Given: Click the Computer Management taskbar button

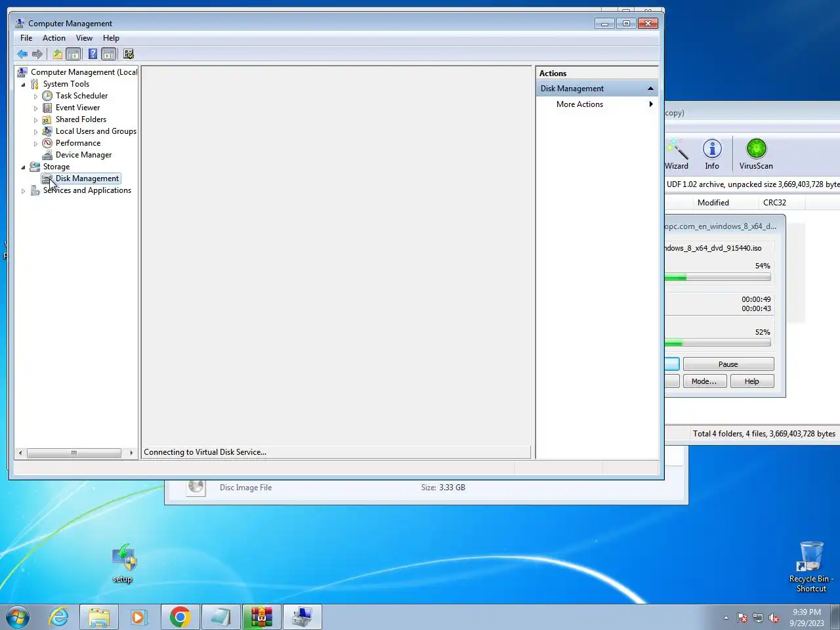Looking at the screenshot, I should click(x=302, y=617).
